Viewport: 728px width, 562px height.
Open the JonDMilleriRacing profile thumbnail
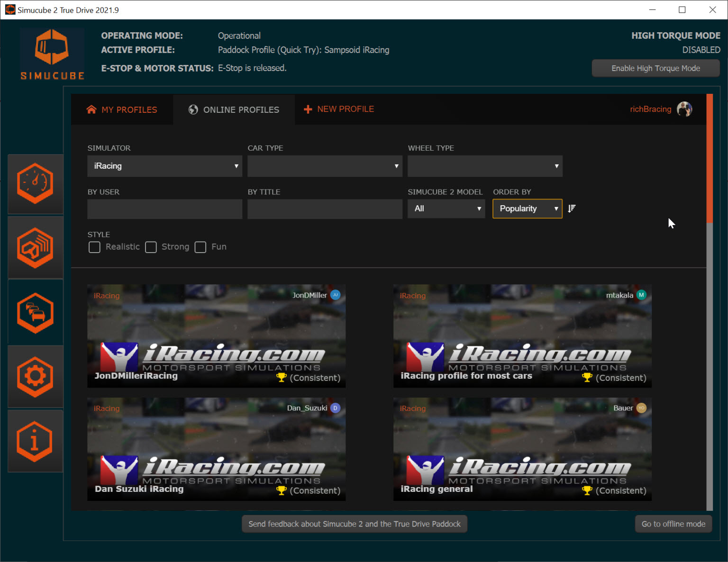pyautogui.click(x=216, y=336)
